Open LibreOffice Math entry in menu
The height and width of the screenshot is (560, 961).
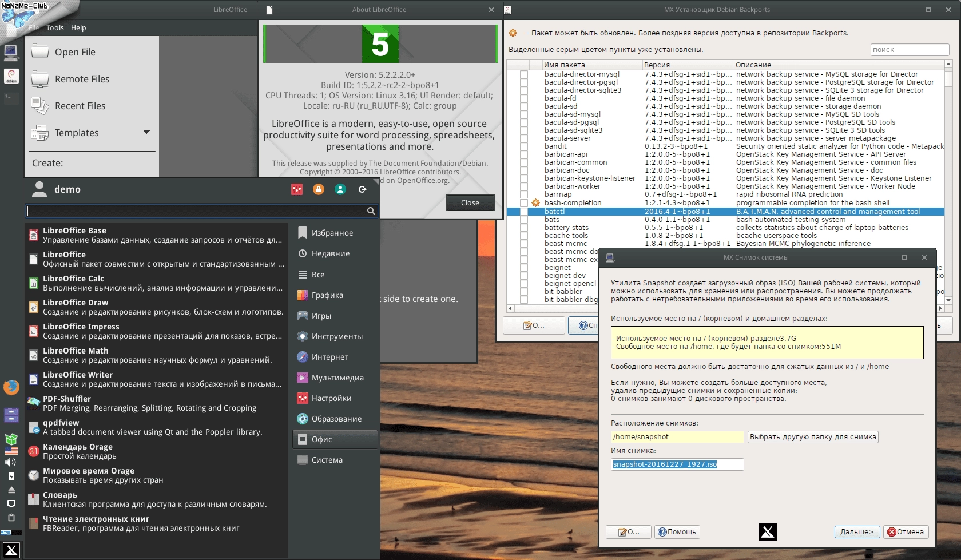[x=156, y=355]
